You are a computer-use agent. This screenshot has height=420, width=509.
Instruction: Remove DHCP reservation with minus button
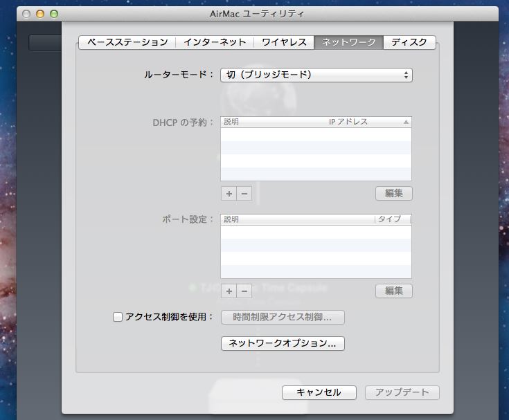click(244, 194)
